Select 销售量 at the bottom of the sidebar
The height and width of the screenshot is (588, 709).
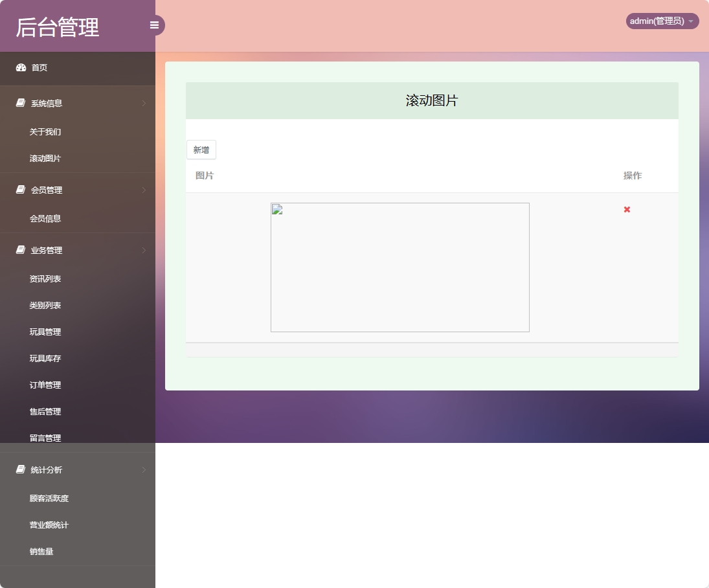[41, 551]
